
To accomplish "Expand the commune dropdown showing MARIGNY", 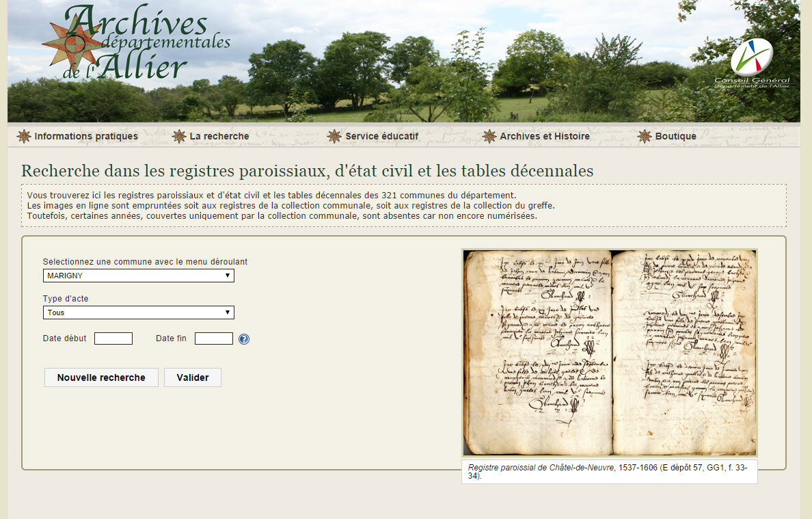I will tap(138, 276).
